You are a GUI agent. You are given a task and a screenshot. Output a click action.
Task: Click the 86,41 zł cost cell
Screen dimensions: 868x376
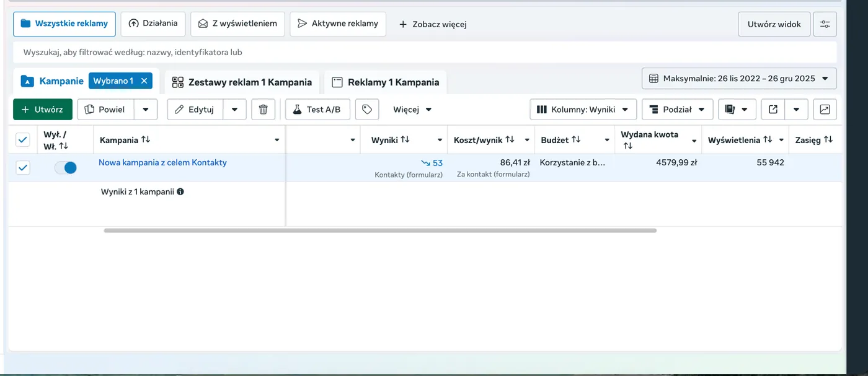click(515, 163)
